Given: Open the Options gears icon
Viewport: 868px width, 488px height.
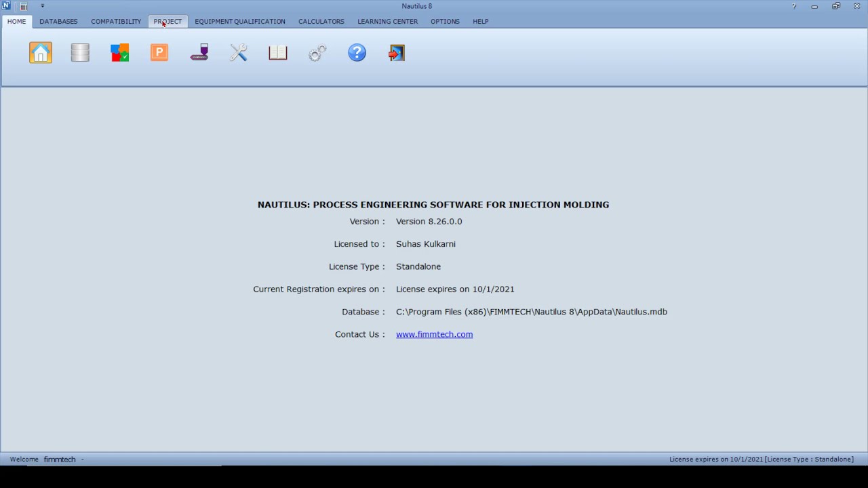Looking at the screenshot, I should click(x=317, y=53).
